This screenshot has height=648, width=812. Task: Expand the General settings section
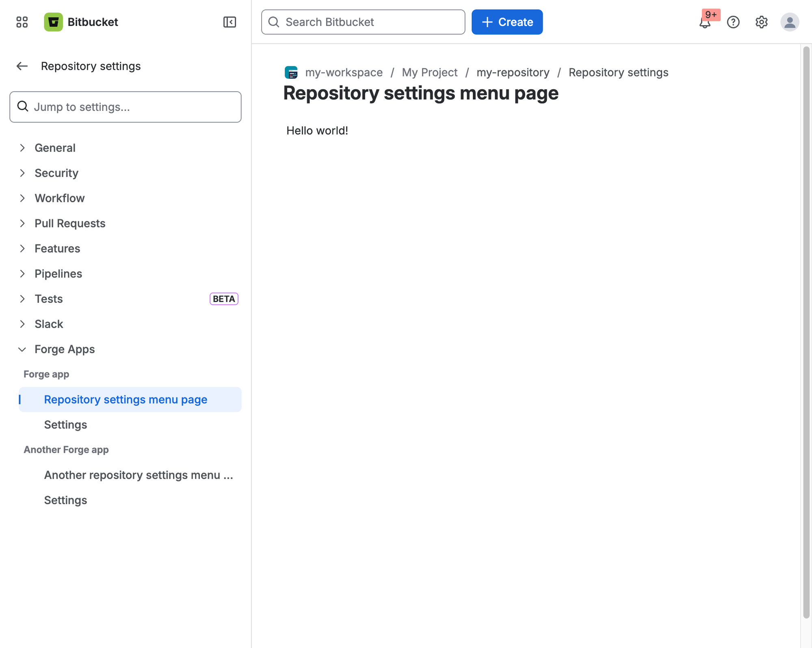pos(126,148)
